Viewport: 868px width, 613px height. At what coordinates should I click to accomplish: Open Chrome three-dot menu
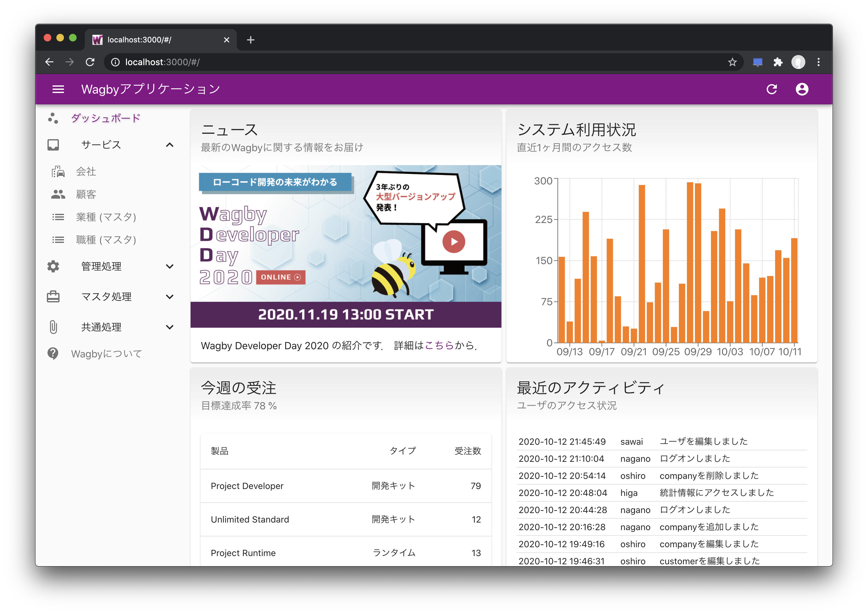[819, 62]
